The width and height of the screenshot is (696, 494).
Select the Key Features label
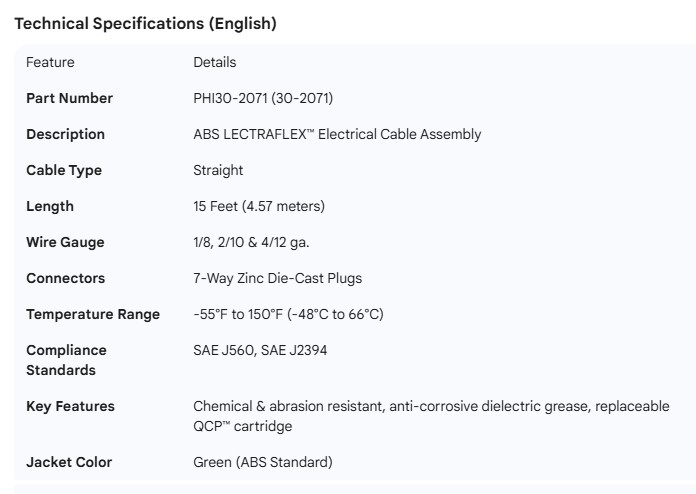coord(70,406)
